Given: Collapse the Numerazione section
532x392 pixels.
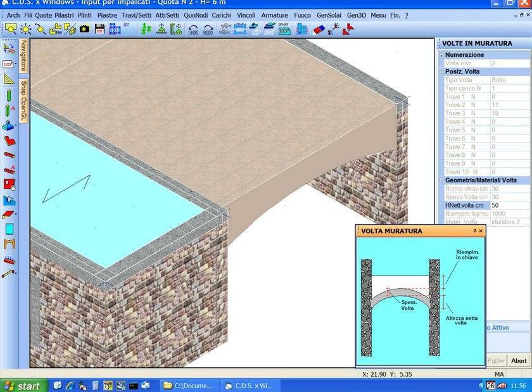Looking at the screenshot, I should click(440, 55).
